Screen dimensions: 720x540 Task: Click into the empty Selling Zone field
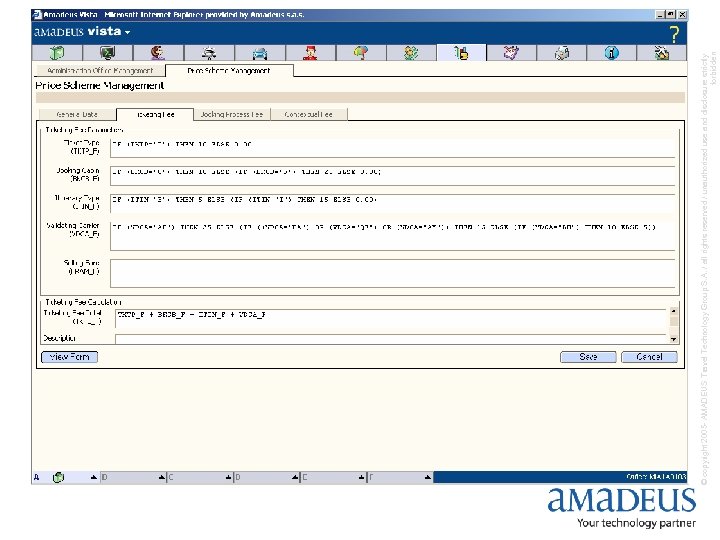pos(393,274)
